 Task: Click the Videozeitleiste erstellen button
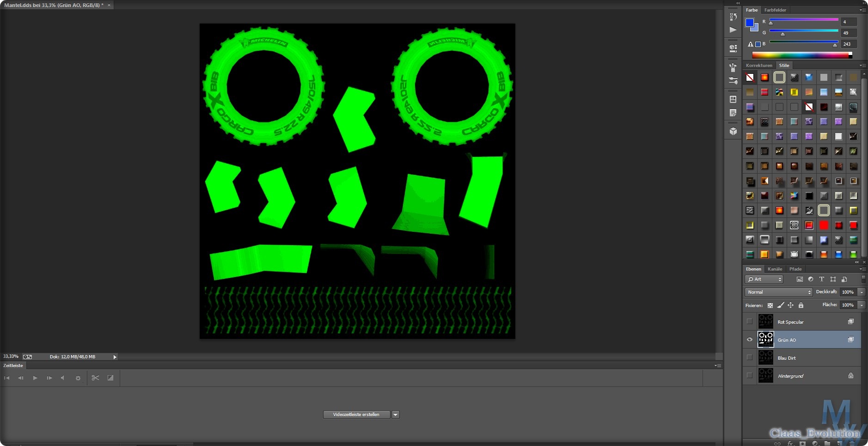356,415
